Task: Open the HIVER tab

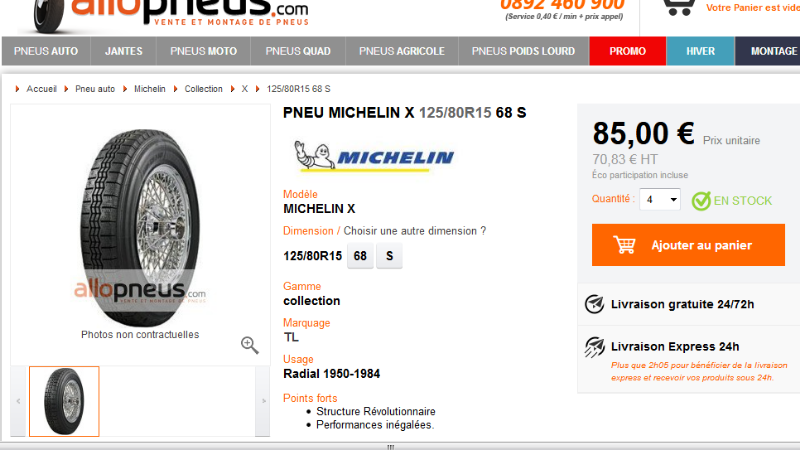Action: (701, 51)
